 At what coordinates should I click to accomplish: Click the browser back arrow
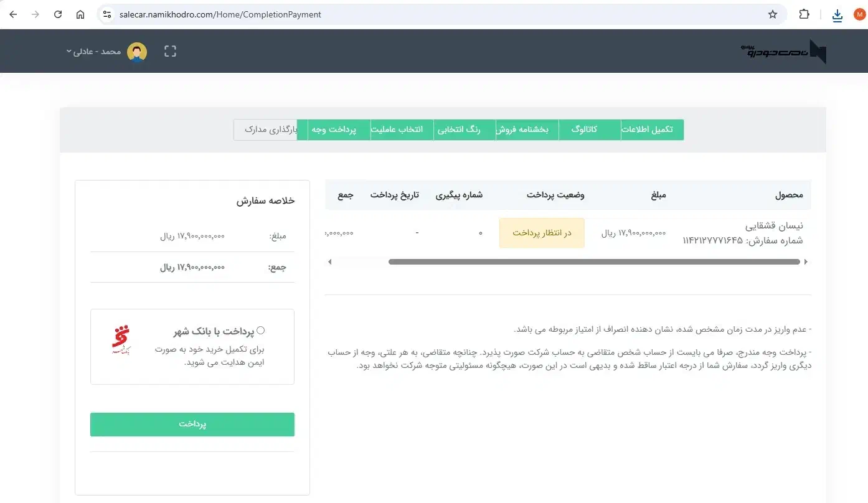13,14
